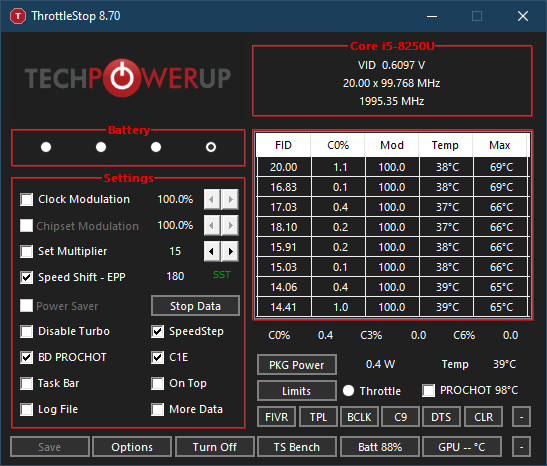The image size is (547, 466).
Task: Check the Disable Turbo option
Action: (27, 331)
